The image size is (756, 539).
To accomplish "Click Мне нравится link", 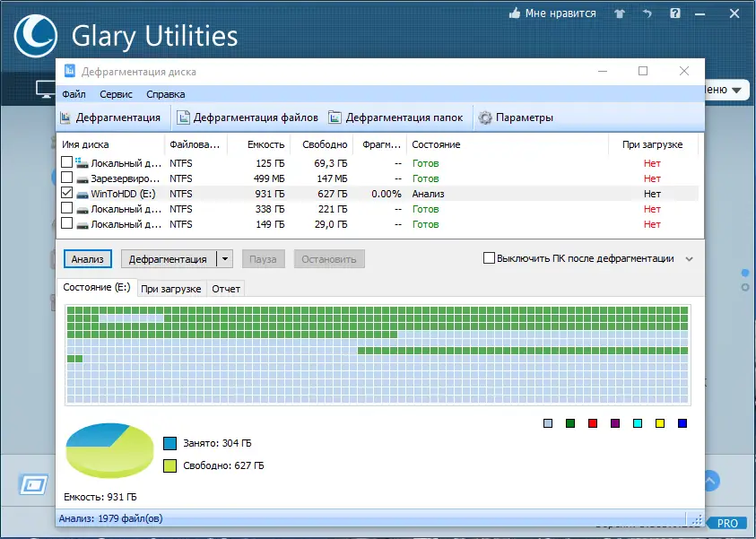I will coord(560,13).
